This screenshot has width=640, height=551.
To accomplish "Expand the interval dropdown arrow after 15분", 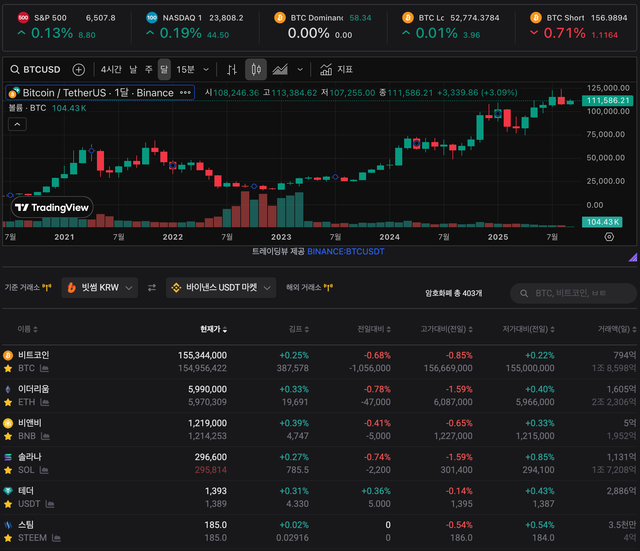I will (x=206, y=69).
